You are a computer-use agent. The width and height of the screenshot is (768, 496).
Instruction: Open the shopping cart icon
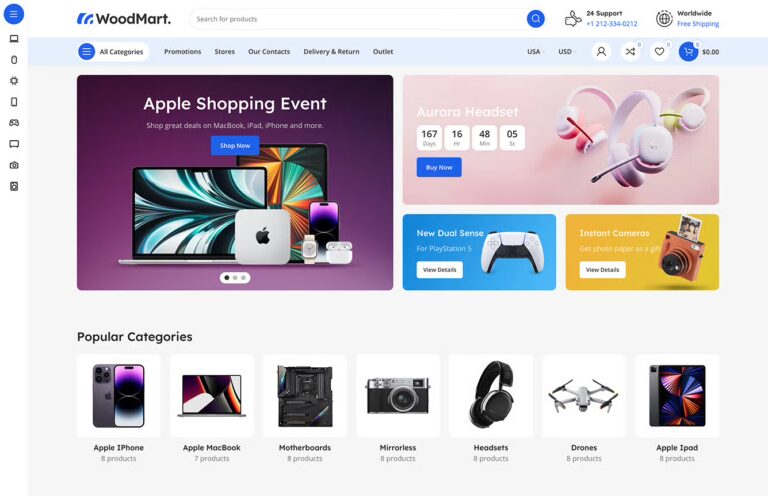pos(688,51)
